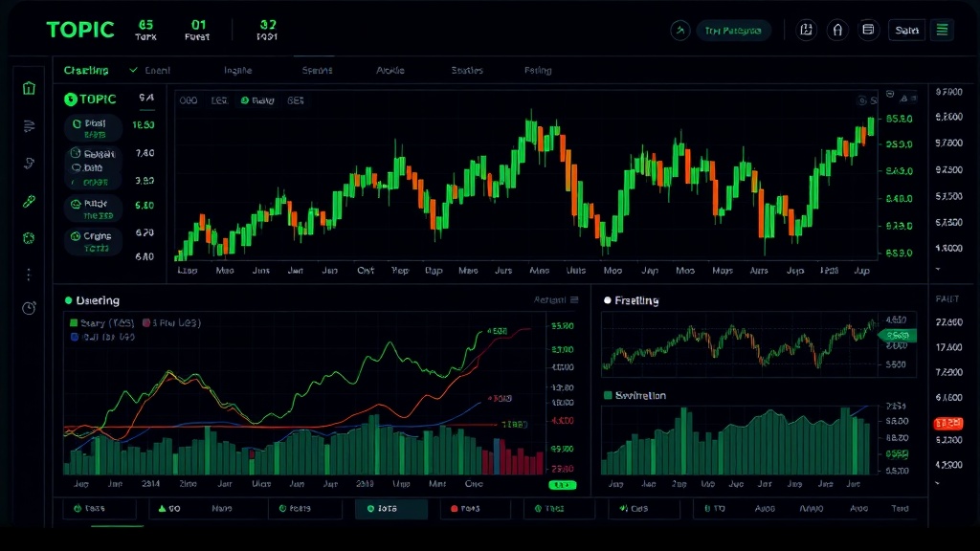
Task: Select the 6E5 option in chart toolbar
Action: (x=296, y=100)
